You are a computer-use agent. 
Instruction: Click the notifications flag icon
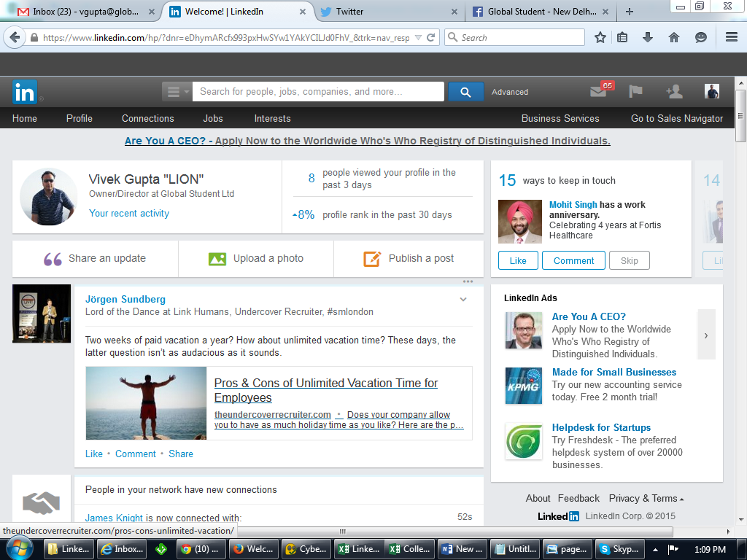pyautogui.click(x=635, y=92)
